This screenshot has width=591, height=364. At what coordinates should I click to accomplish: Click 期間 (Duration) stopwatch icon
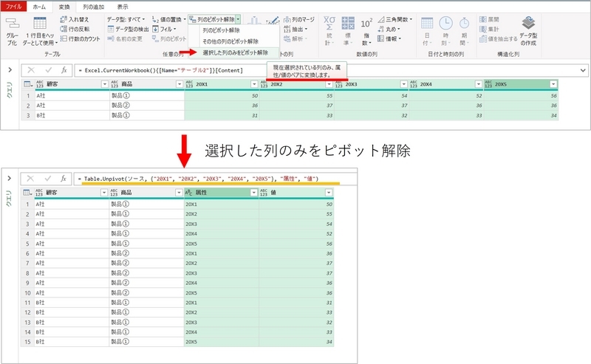(464, 23)
